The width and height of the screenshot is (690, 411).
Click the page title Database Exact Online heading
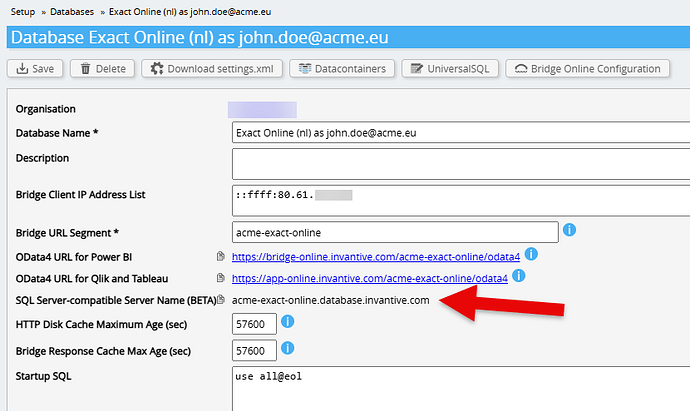click(x=200, y=37)
